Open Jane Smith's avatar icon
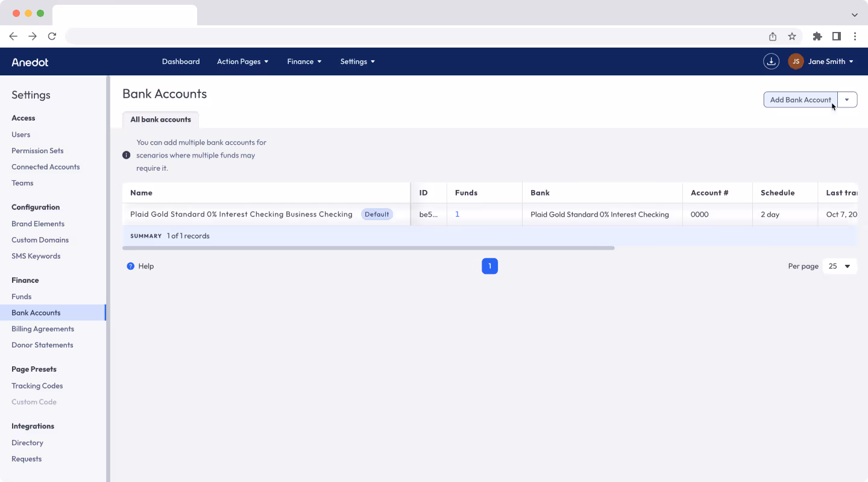The width and height of the screenshot is (868, 482). click(796, 61)
